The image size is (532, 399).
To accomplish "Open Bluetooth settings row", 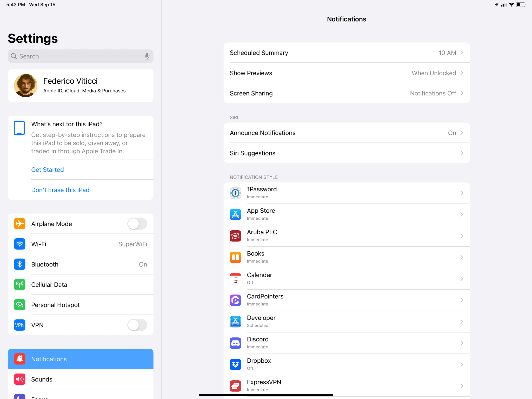I will [x=81, y=264].
